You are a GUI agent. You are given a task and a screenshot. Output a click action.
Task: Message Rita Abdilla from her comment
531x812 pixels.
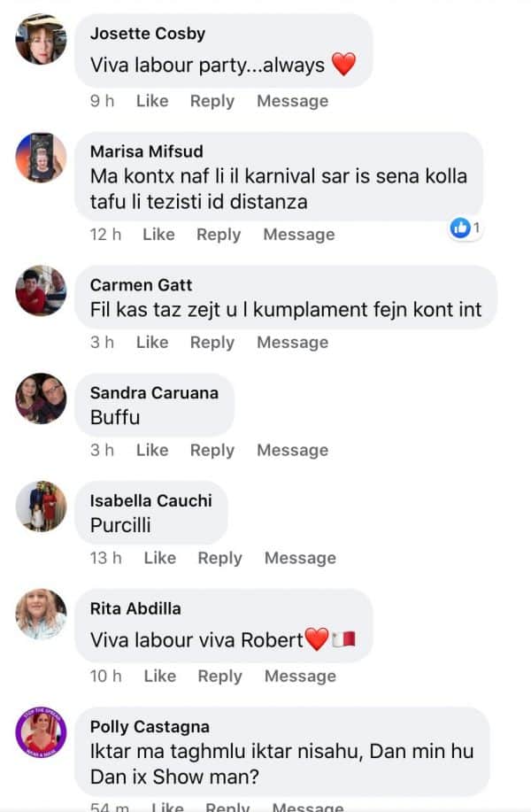pos(300,676)
